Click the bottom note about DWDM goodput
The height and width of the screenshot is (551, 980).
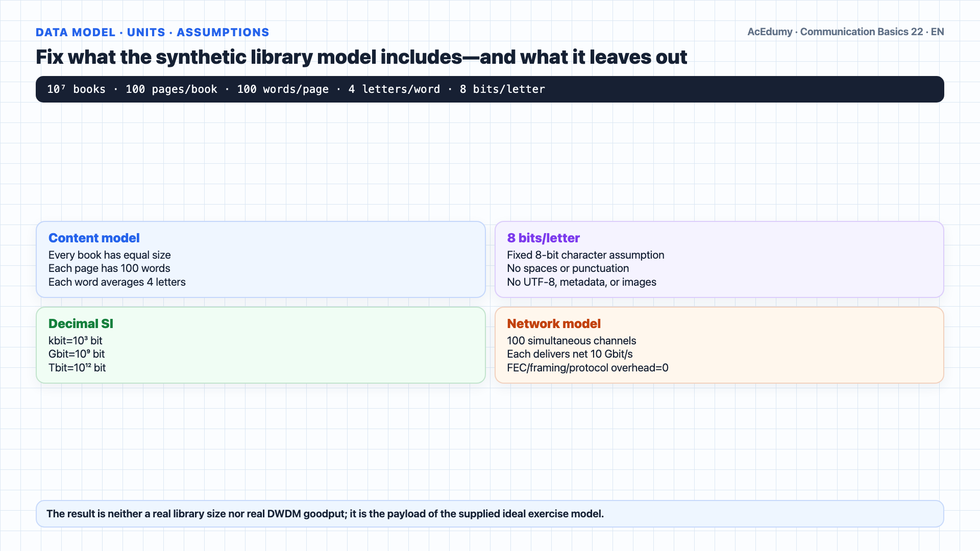point(490,514)
